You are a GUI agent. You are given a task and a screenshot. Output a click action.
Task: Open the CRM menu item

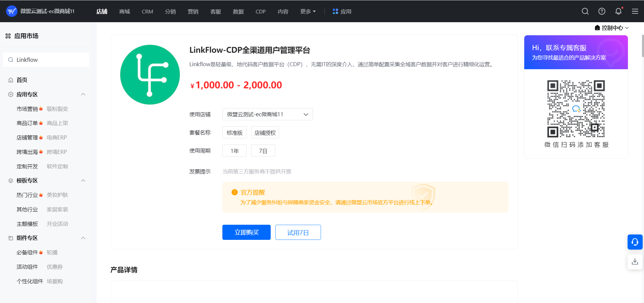click(147, 11)
